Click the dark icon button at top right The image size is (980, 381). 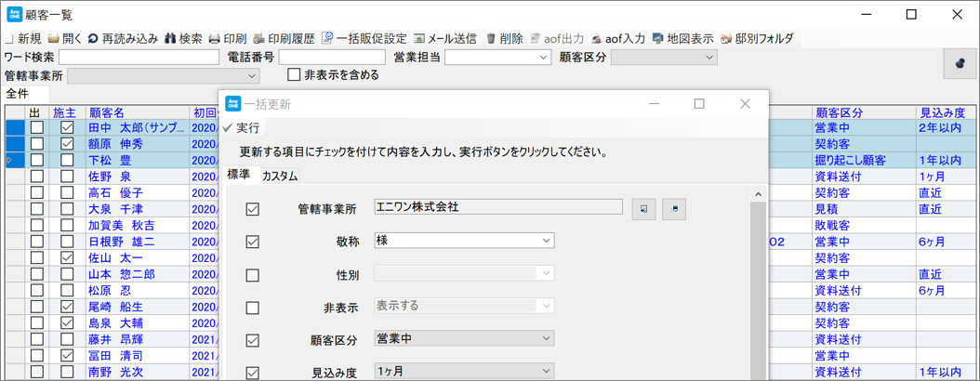coord(960,63)
